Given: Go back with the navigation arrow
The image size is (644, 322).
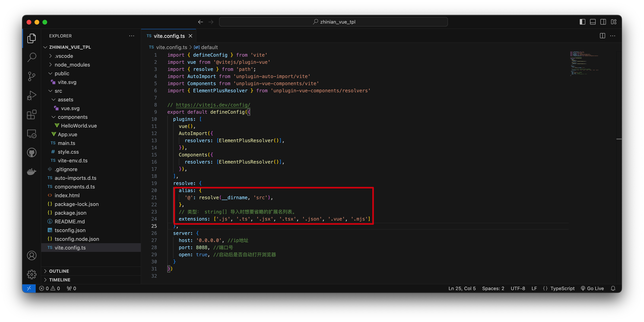Looking at the screenshot, I should click(x=200, y=22).
